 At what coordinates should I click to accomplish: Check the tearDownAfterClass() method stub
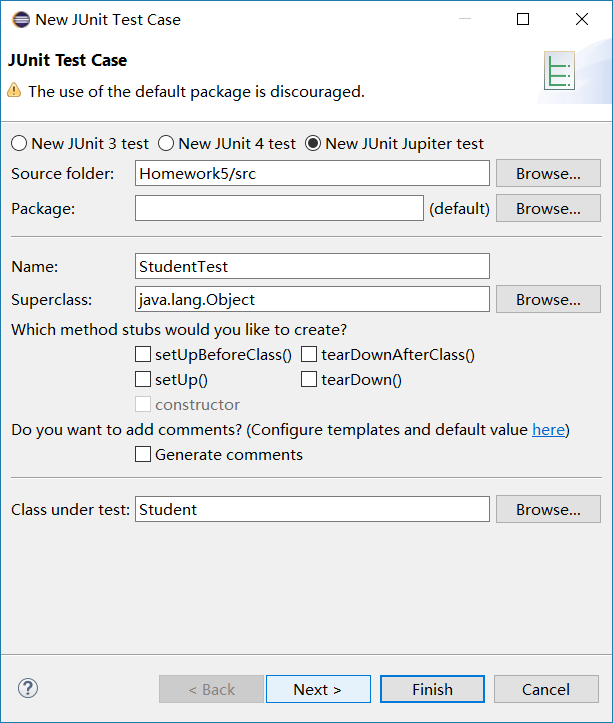tap(309, 354)
